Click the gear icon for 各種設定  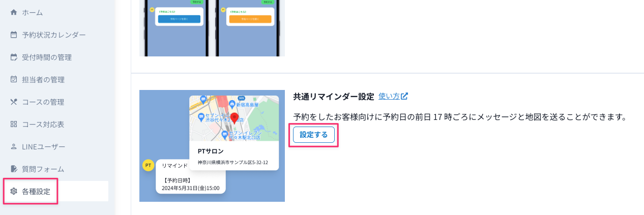[14, 191]
